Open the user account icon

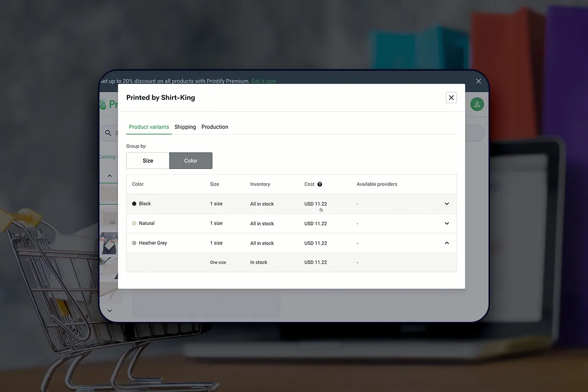[x=477, y=104]
